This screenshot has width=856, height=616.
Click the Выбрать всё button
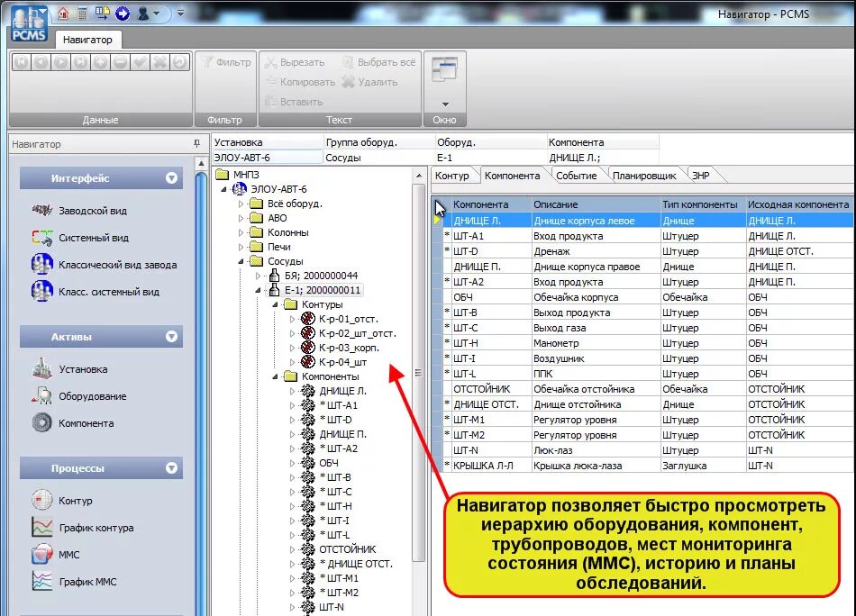click(379, 63)
